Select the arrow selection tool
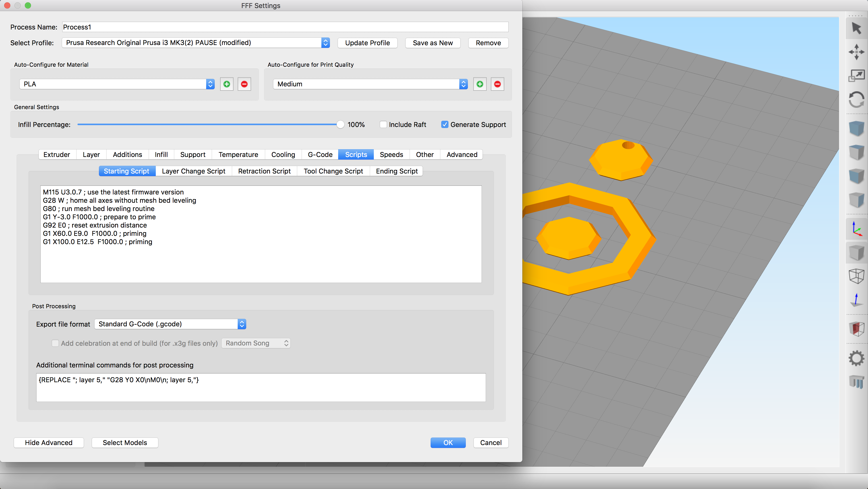868x489 pixels. pyautogui.click(x=856, y=28)
